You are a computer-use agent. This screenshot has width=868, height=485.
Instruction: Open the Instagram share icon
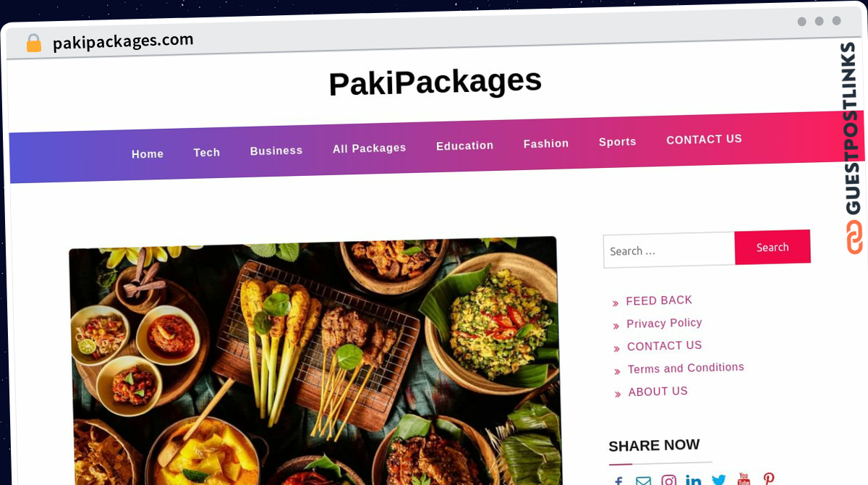pyautogui.click(x=669, y=480)
